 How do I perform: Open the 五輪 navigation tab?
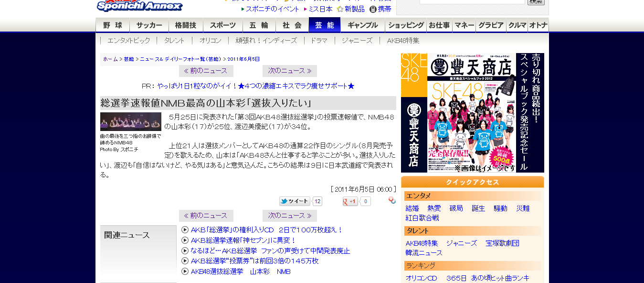[259, 25]
